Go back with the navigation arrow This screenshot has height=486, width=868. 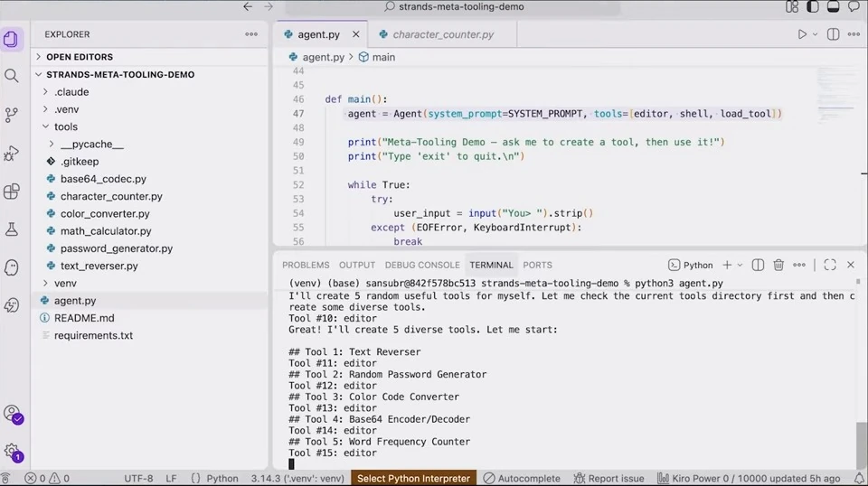coord(248,6)
